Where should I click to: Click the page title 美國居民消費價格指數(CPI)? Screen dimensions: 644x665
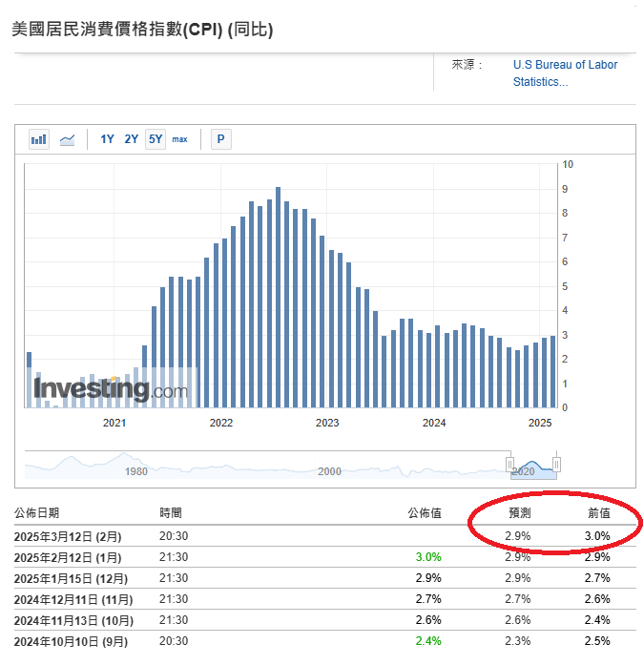[117, 30]
